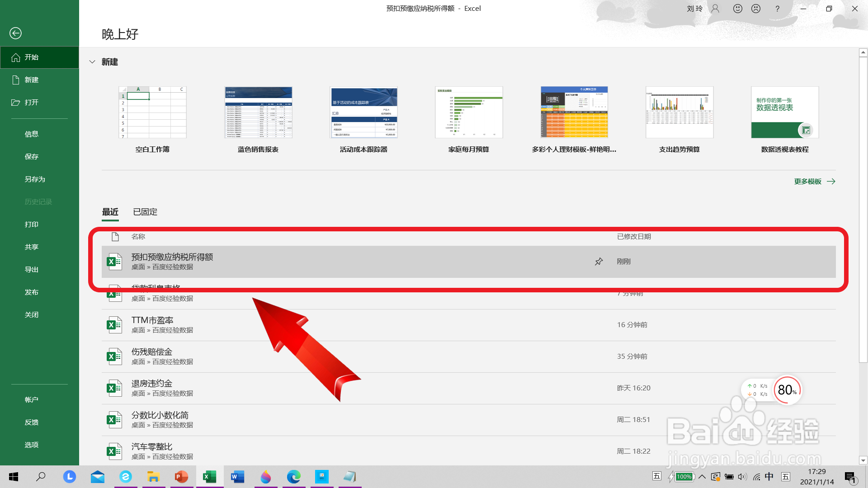Viewport: 868px width, 488px height.
Task: Click the 更多模板 link
Action: [815, 182]
